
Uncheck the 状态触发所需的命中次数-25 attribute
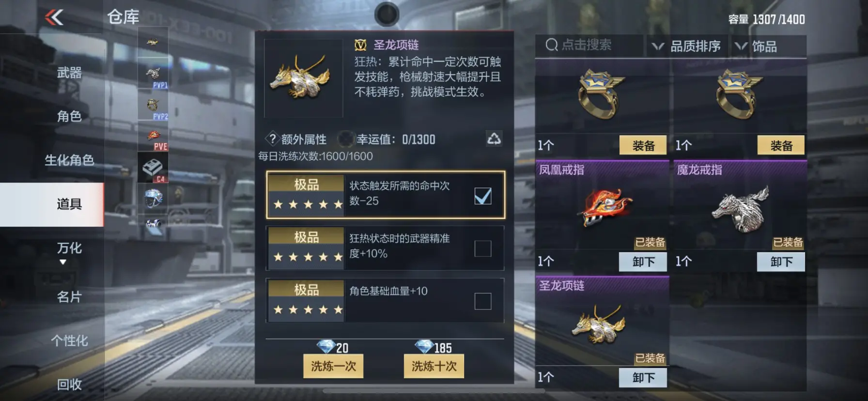coord(482,196)
